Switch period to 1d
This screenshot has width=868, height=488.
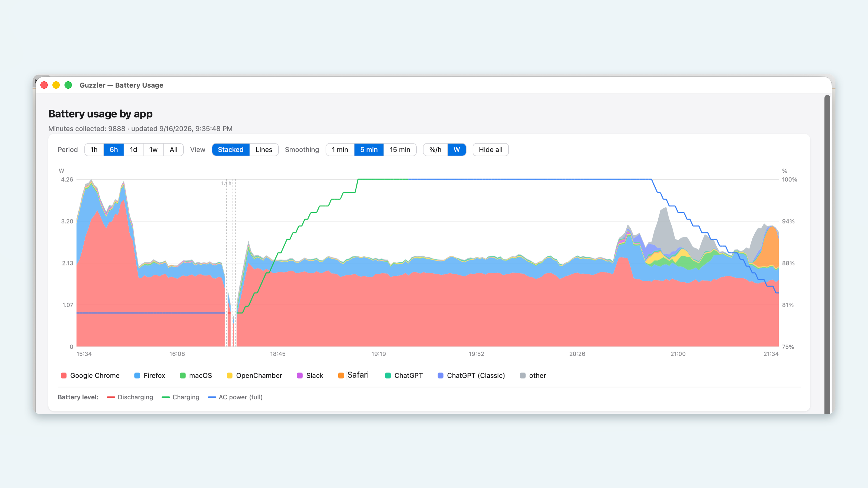133,150
